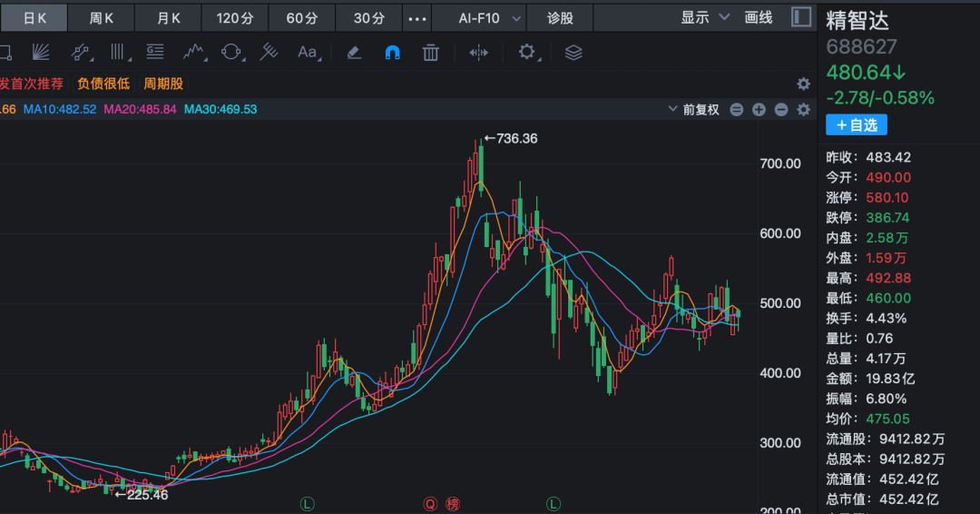Click the 今开 value 490.00

pyautogui.click(x=888, y=178)
